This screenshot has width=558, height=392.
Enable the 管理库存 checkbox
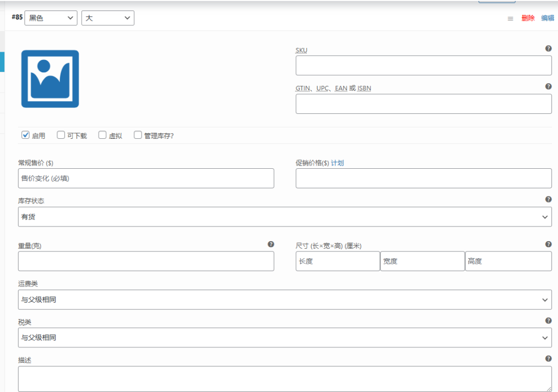pos(137,134)
